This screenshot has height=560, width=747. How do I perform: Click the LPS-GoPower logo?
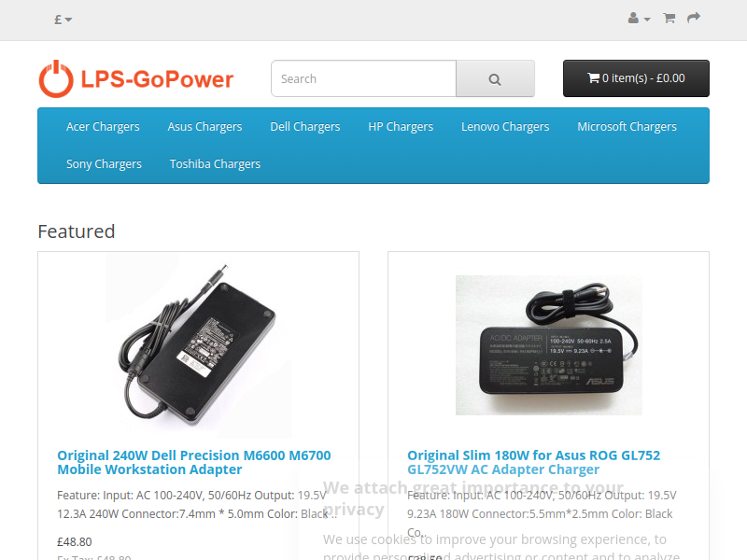point(136,78)
